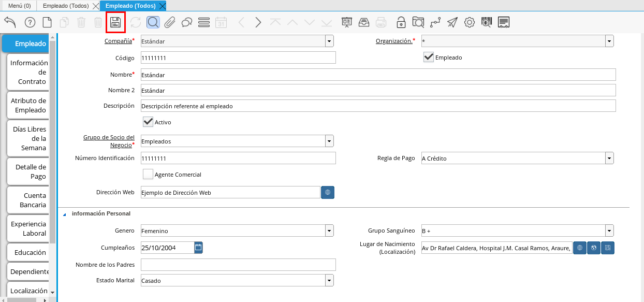The height and width of the screenshot is (302, 644).
Task: Open the help question mark icon
Action: (x=30, y=22)
